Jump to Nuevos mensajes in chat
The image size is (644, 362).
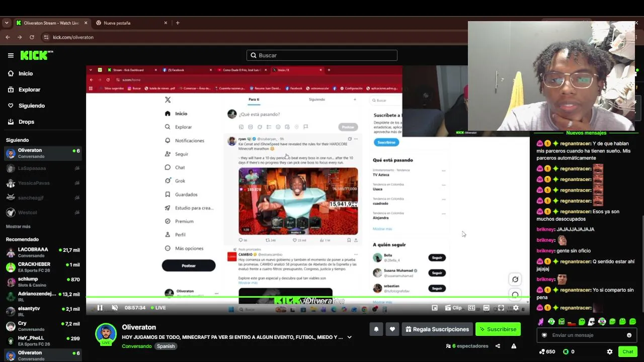point(586,133)
